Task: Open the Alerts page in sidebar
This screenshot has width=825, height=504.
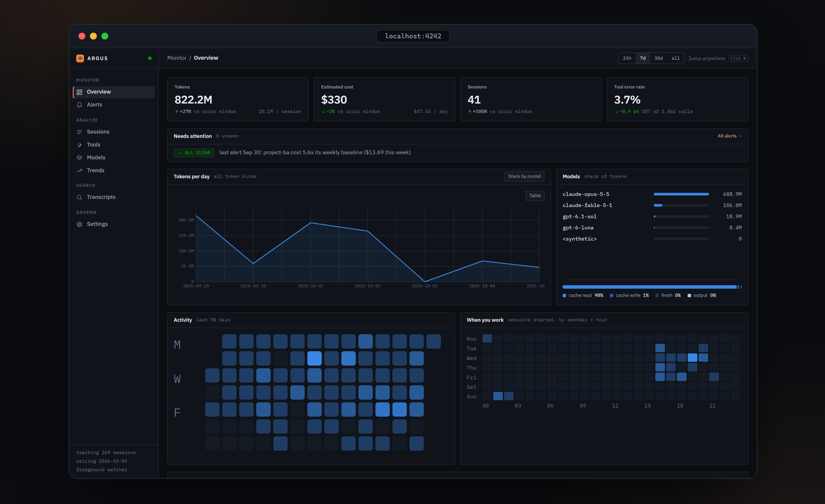Action: click(113, 105)
